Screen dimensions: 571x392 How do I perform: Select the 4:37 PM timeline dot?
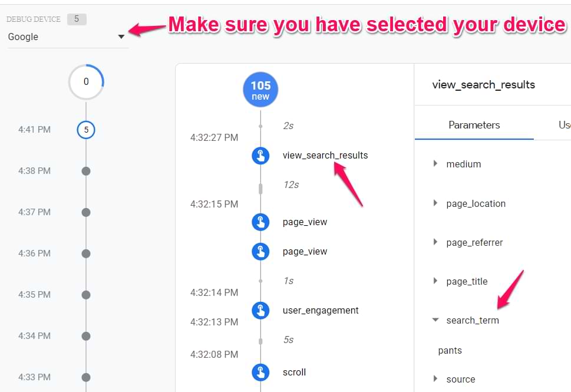pos(86,212)
